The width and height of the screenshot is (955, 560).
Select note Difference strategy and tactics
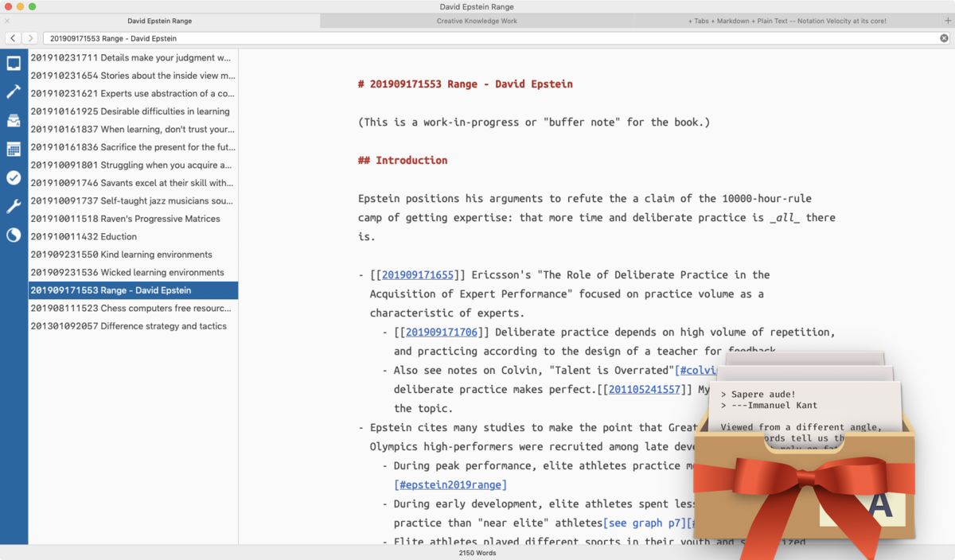click(x=133, y=326)
